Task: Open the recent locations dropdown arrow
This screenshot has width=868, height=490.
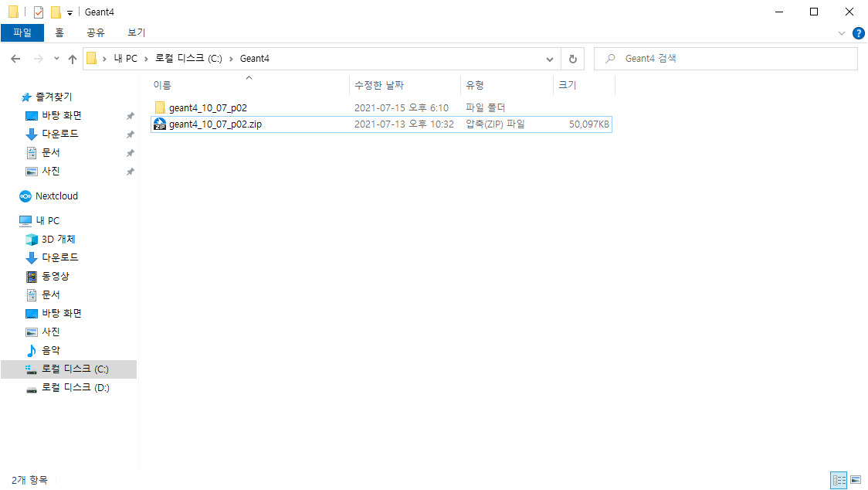Action: (56, 59)
